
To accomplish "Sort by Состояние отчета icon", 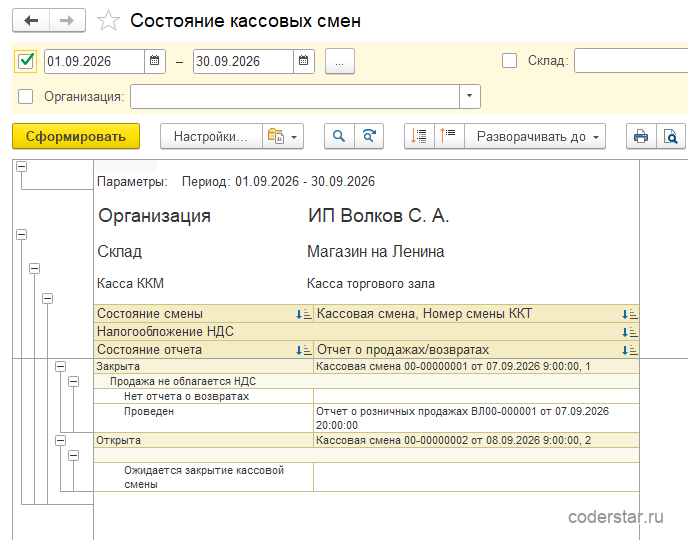I will tap(304, 350).
